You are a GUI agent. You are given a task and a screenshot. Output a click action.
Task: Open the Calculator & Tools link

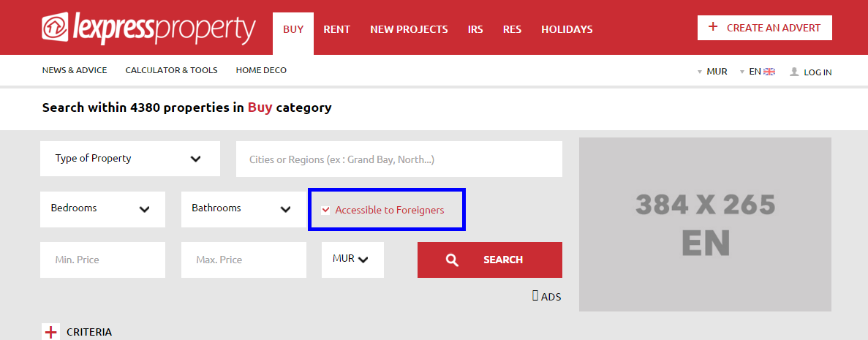tap(172, 70)
